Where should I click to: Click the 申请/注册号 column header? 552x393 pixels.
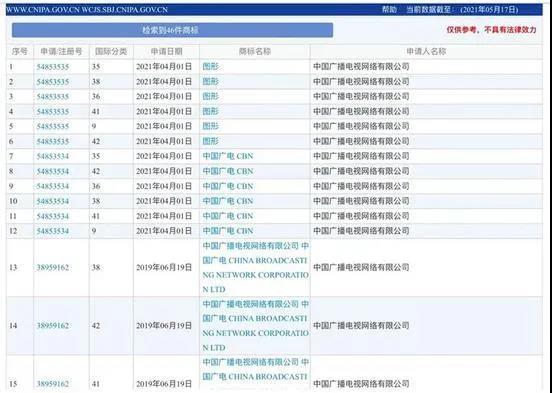(x=61, y=52)
